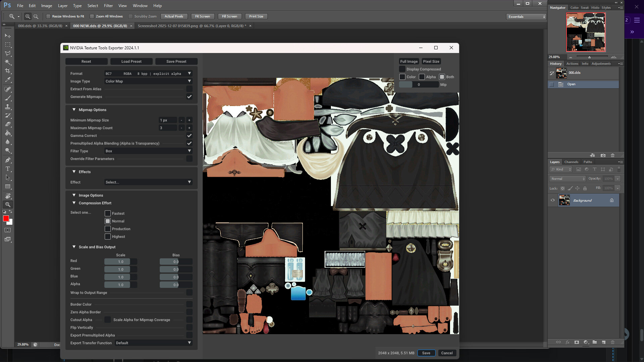Hide the Background layer with the eye icon

[553, 200]
